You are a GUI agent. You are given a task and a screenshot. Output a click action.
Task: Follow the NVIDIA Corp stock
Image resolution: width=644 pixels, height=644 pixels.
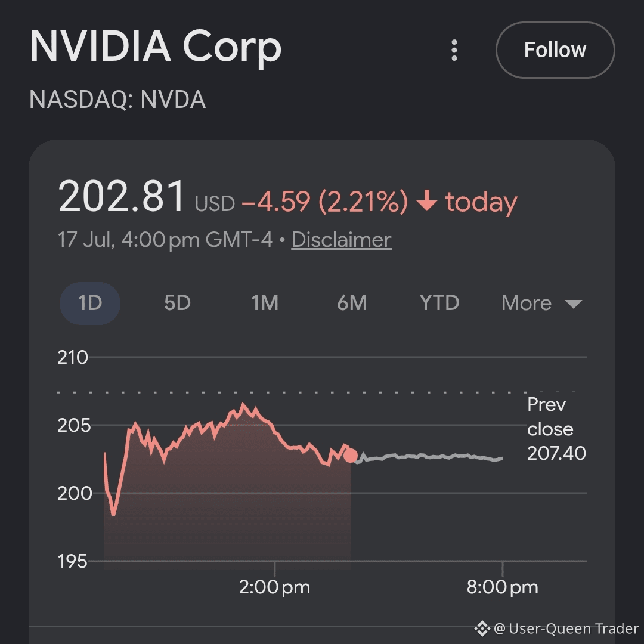pos(555,50)
